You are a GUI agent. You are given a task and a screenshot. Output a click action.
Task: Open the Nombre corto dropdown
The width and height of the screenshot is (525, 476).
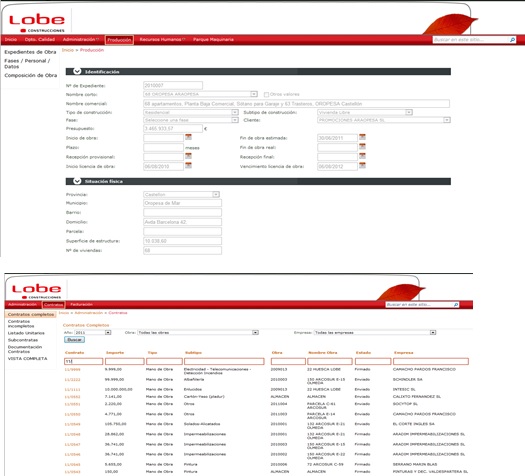pyautogui.click(x=254, y=94)
